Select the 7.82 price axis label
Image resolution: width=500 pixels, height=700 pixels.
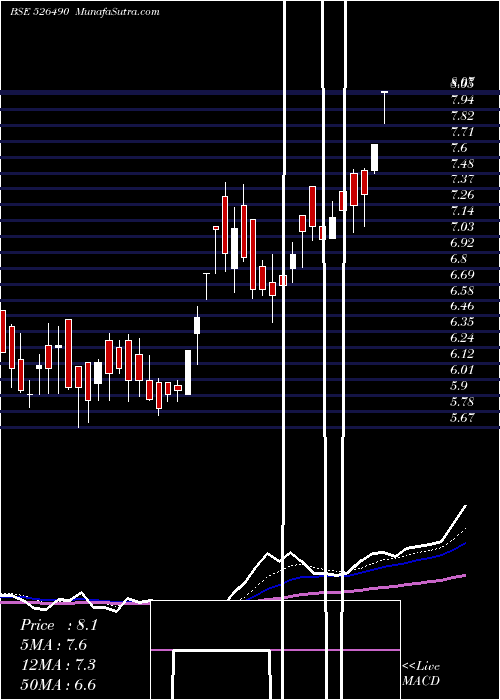coord(462,116)
